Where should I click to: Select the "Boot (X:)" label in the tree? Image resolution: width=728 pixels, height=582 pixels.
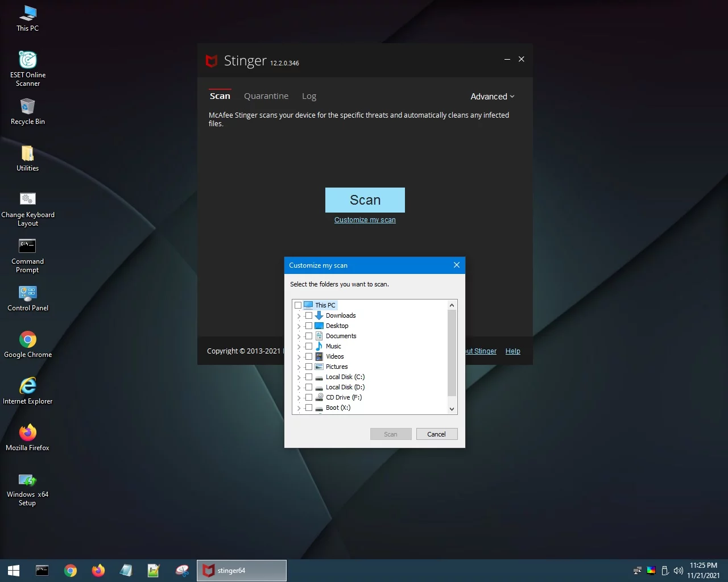(338, 408)
